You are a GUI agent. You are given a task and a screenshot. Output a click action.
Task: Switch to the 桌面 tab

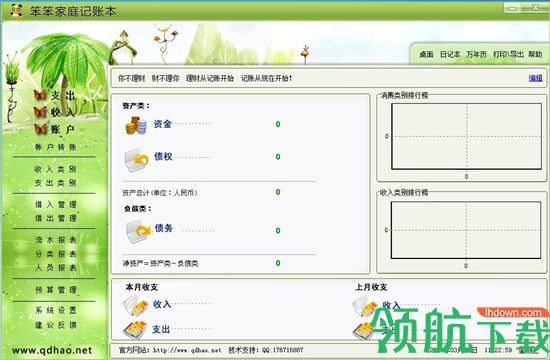427,54
